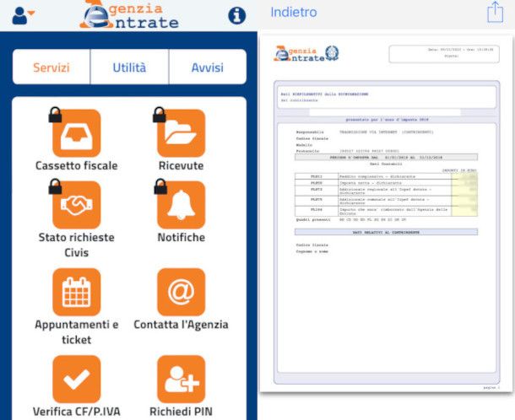Tap the Verifica CF/P.IVA label

pos(77,411)
